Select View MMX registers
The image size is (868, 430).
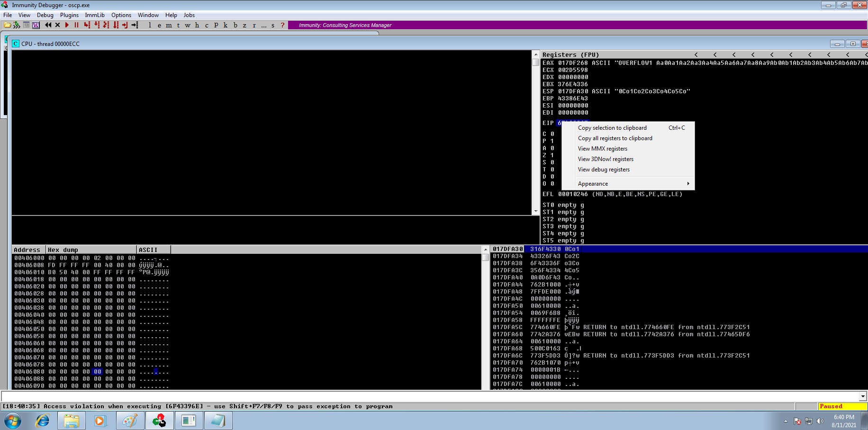[628, 149]
